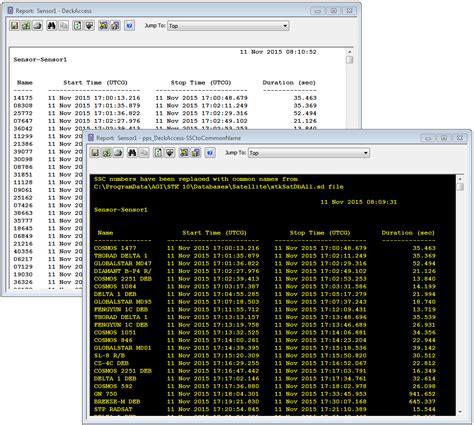This screenshot has height=425, width=474.
Task: Click the print icon in the SSCtoCommonName report toolbar
Action: pyautogui.click(x=118, y=153)
